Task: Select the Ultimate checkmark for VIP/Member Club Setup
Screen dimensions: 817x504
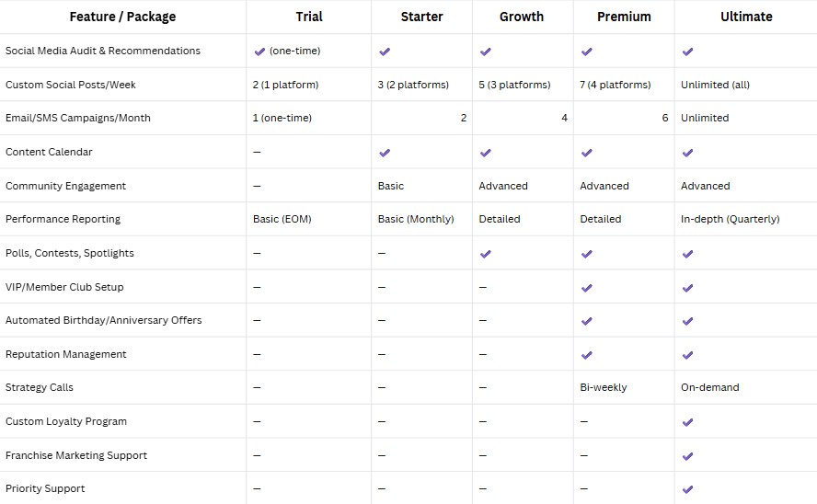Action: (x=688, y=288)
